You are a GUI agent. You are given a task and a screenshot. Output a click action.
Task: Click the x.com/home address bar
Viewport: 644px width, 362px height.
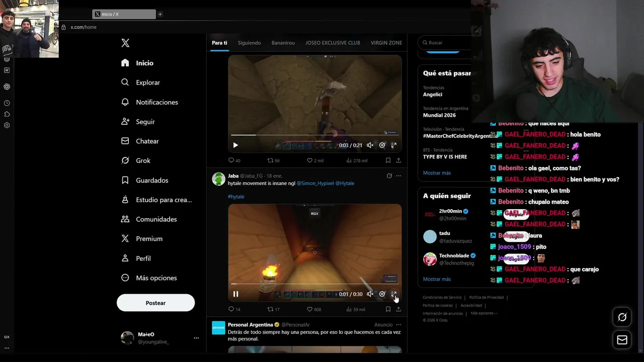pos(84,27)
